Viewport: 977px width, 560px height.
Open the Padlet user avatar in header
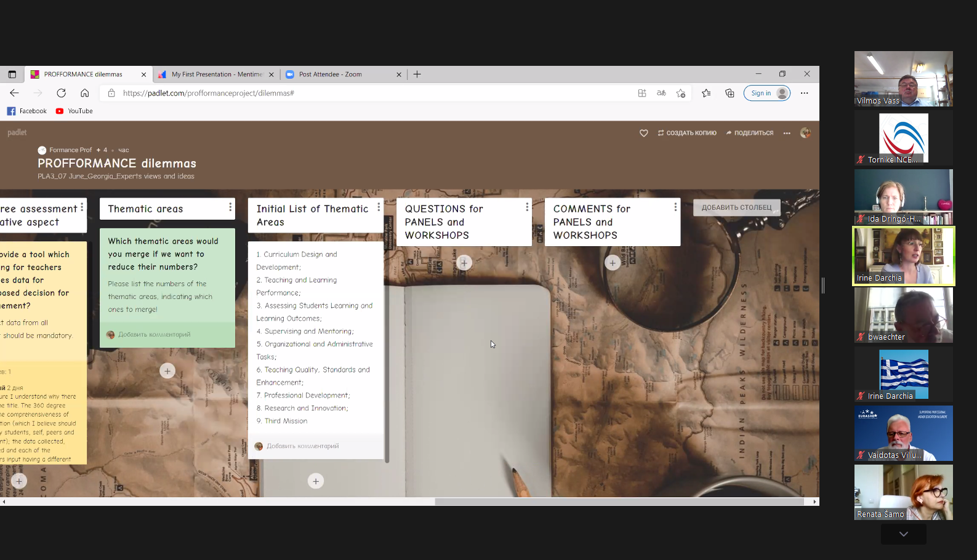805,133
